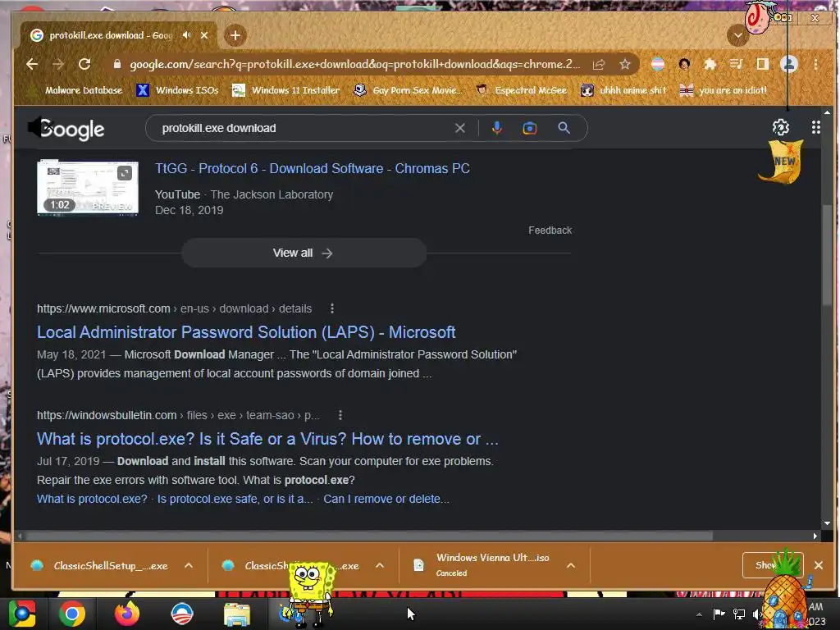This screenshot has width=840, height=630.
Task: Open the media control icon in toolbar
Action: pos(736,64)
